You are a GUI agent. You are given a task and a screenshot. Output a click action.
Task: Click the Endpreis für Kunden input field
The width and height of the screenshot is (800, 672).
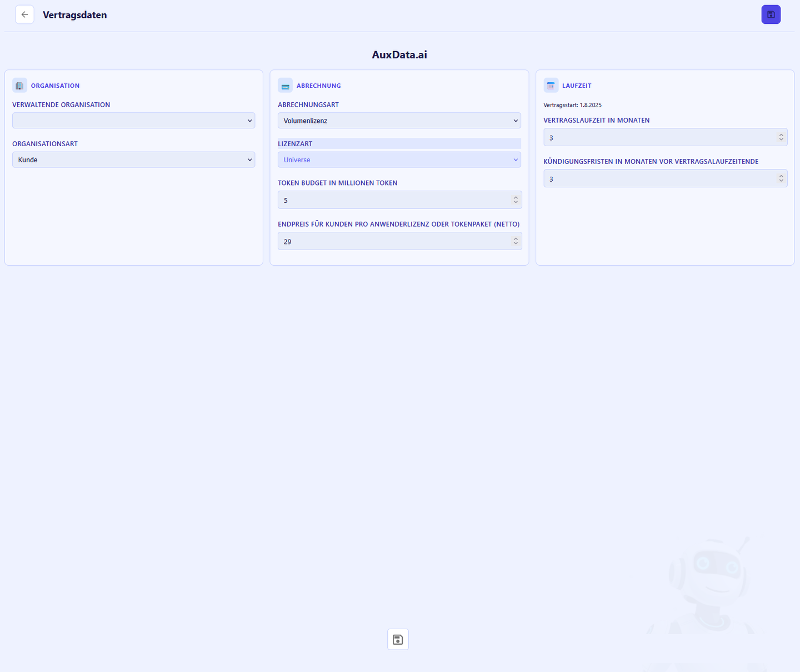(399, 241)
